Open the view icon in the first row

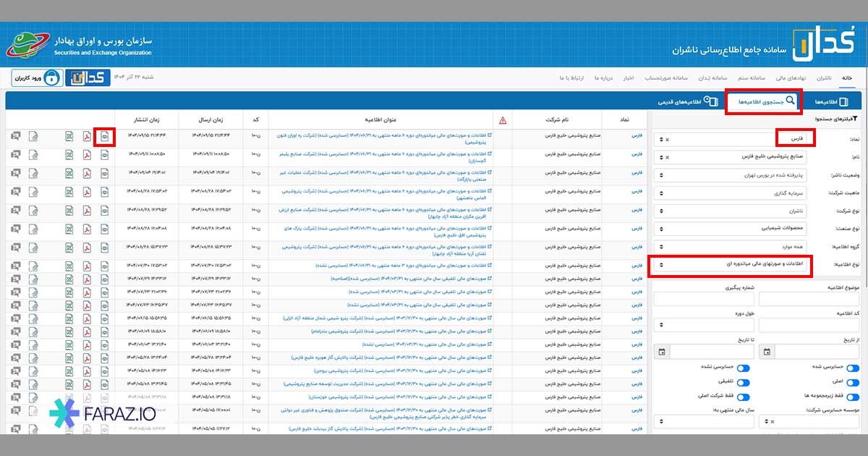point(104,136)
